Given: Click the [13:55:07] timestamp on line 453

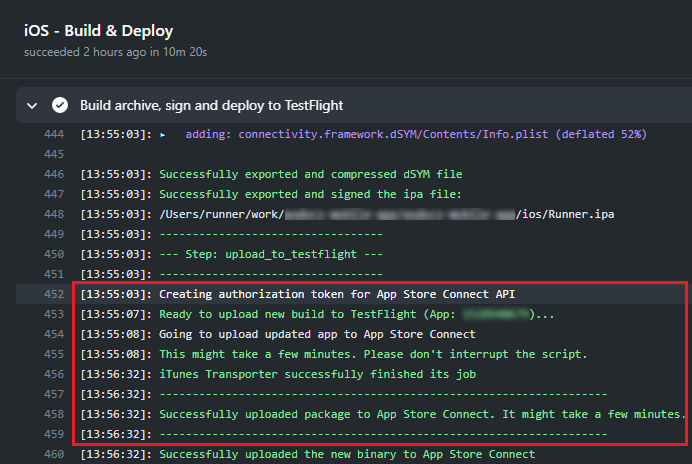Looking at the screenshot, I should pyautogui.click(x=116, y=314).
